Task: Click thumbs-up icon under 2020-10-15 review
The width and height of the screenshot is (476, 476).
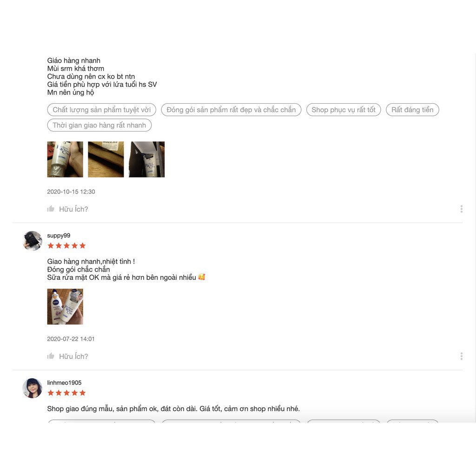Action: point(51,209)
